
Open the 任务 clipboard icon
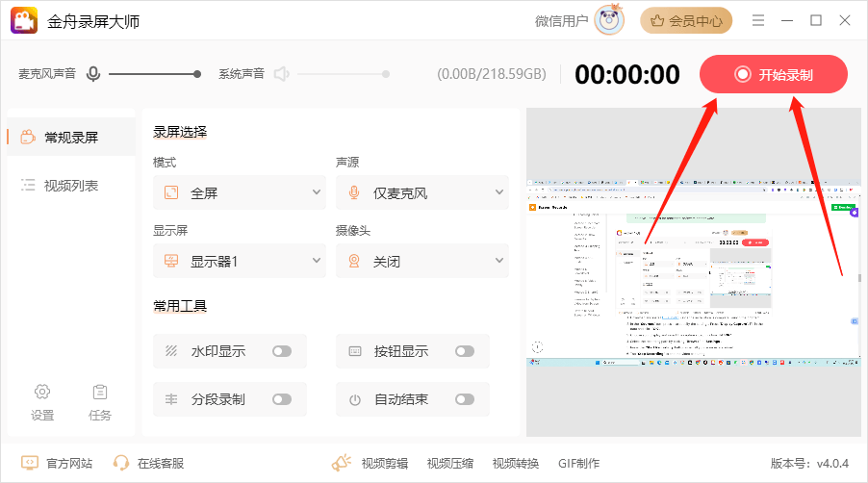pos(100,392)
